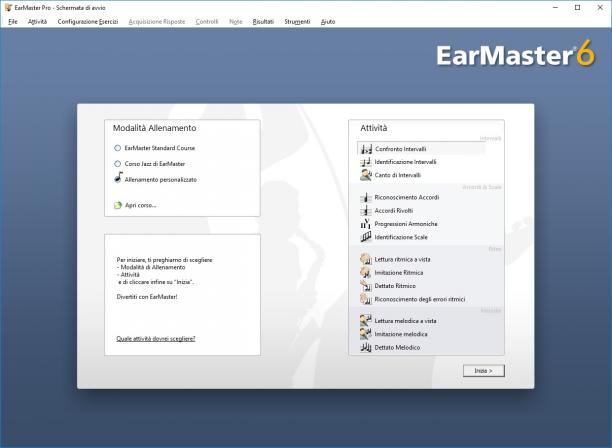
Task: Click the Apri corso... link text
Action: point(141,205)
